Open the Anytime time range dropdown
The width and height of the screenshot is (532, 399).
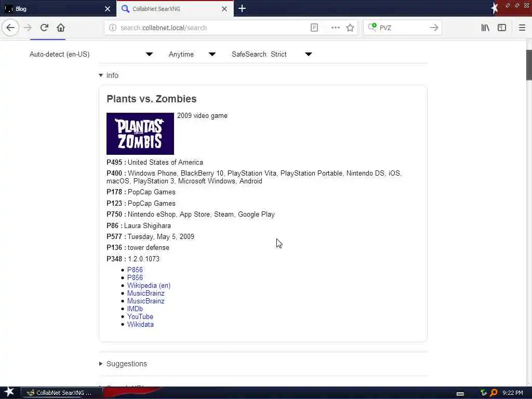192,54
